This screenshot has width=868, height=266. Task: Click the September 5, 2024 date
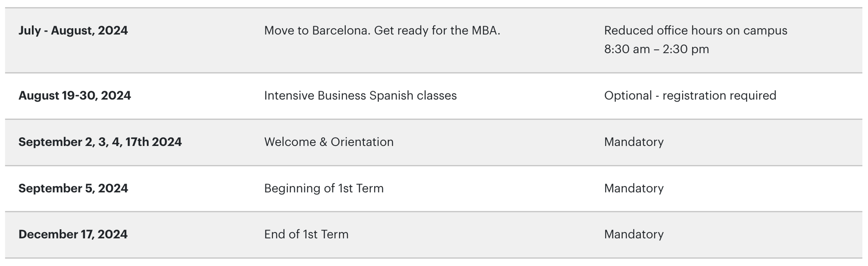tap(73, 188)
